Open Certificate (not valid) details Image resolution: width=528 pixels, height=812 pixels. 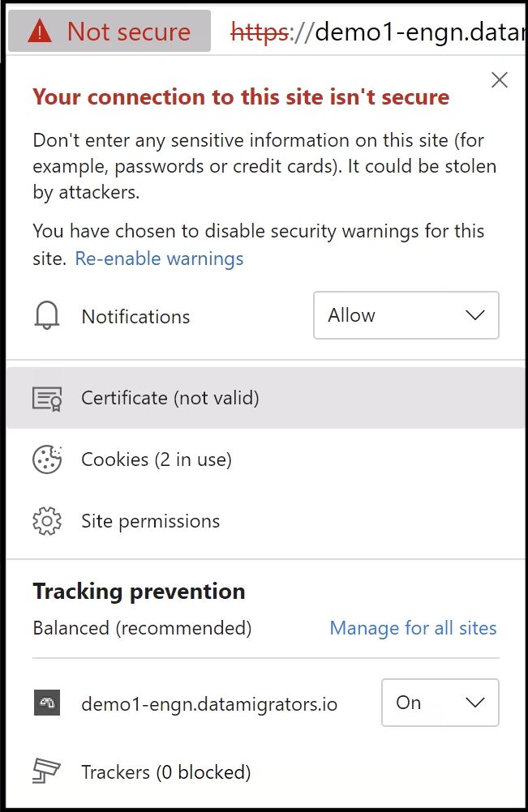pos(170,398)
